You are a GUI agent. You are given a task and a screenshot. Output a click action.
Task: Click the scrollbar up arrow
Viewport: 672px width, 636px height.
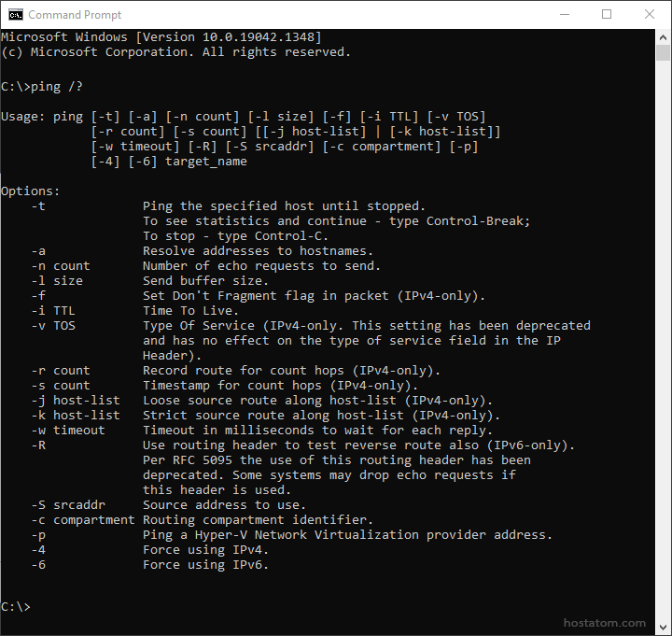click(x=664, y=36)
